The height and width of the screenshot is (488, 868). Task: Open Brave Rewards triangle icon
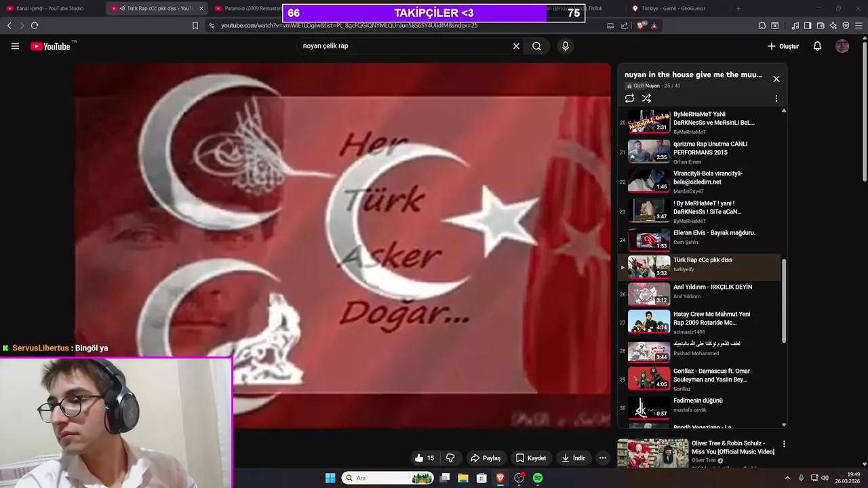654,25
